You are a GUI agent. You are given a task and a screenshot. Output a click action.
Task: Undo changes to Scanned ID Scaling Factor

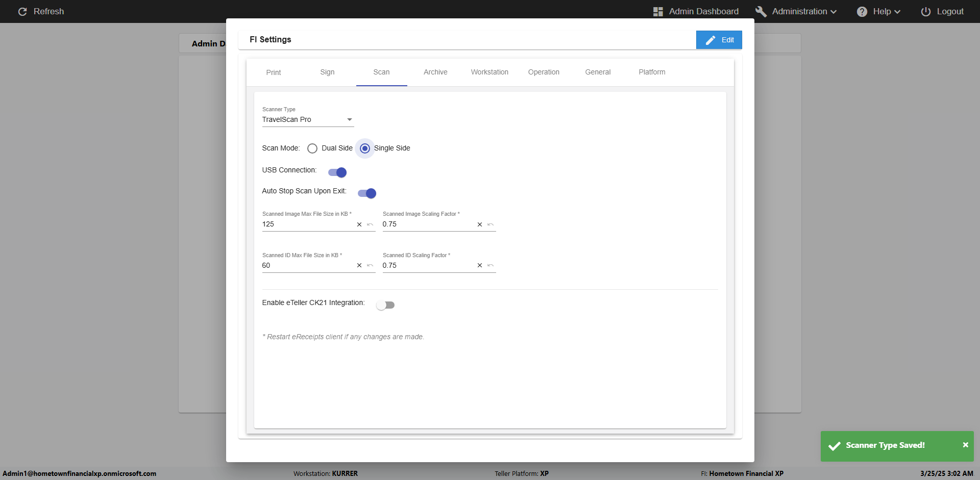(491, 265)
